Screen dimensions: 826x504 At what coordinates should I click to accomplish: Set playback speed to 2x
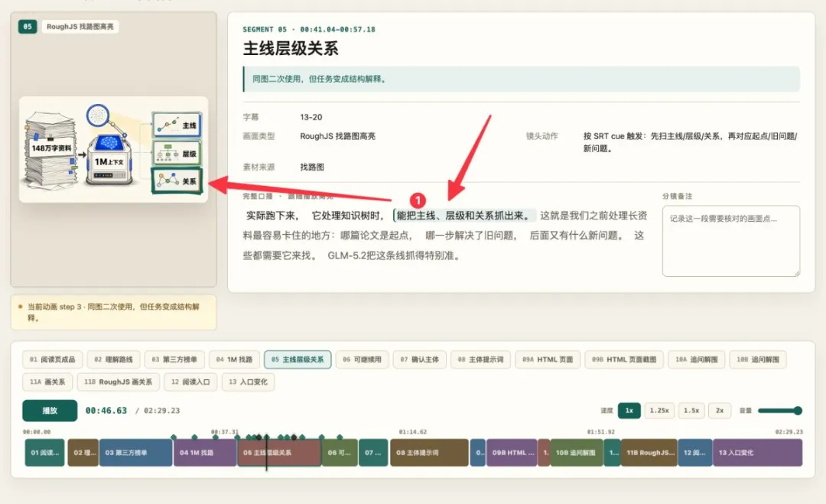[720, 410]
